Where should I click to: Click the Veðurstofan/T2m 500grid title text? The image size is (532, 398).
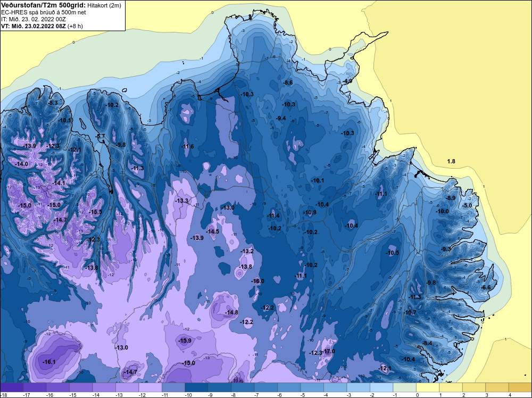click(x=43, y=5)
